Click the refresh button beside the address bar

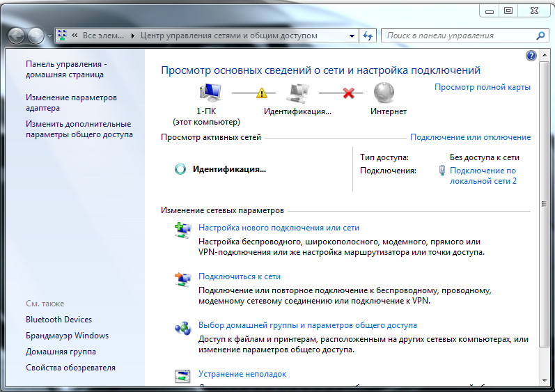coord(368,36)
